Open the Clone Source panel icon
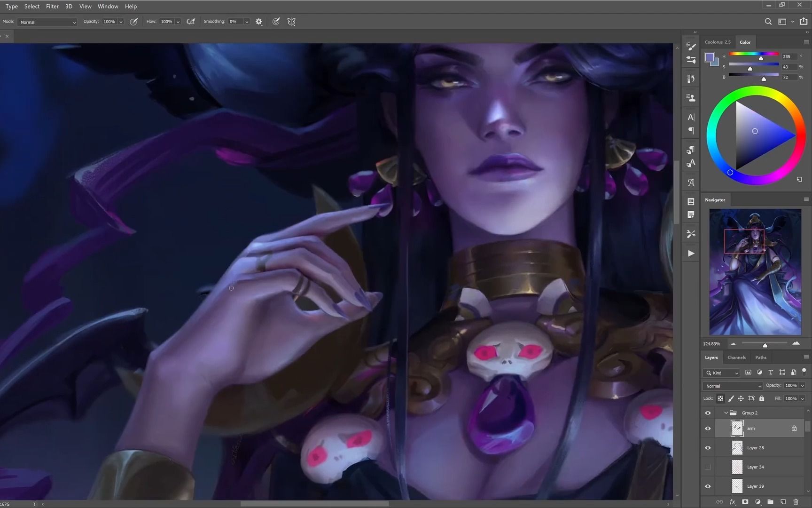The image size is (812, 508). coord(691,98)
